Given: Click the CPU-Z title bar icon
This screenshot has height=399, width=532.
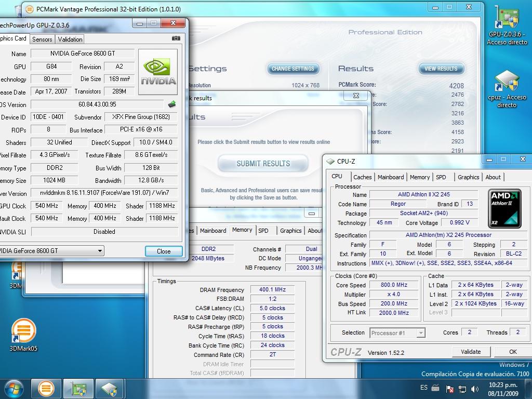Looking at the screenshot, I should tap(330, 162).
